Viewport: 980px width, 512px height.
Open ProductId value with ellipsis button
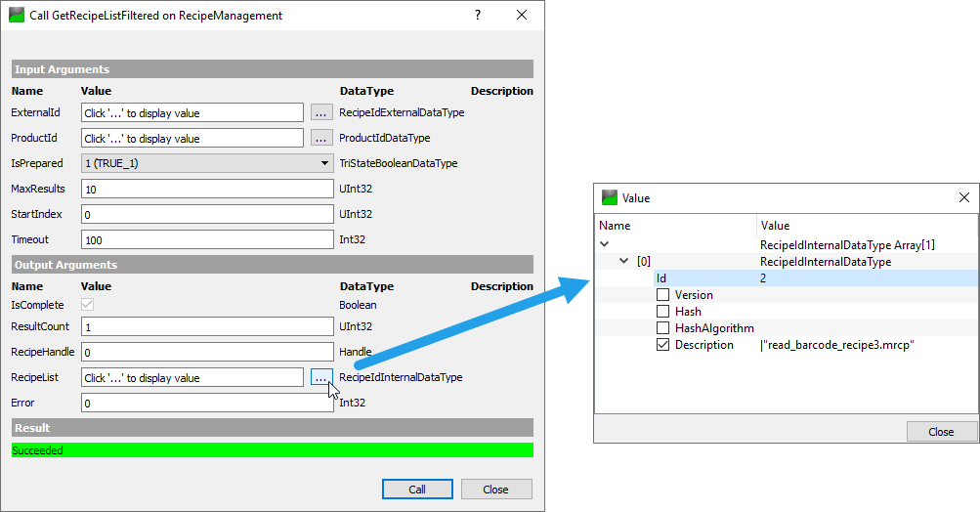pos(321,138)
